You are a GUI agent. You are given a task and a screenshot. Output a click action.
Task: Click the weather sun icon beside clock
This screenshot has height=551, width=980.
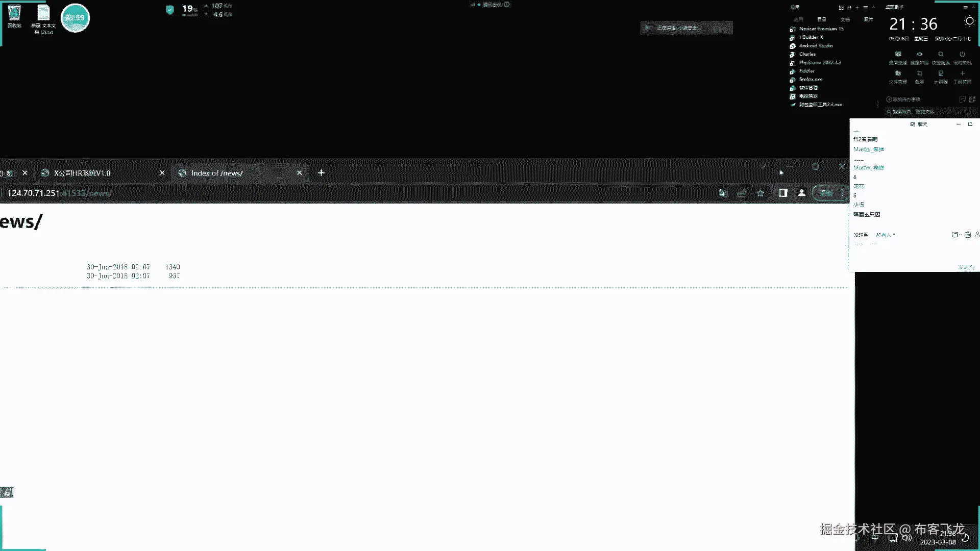click(969, 21)
